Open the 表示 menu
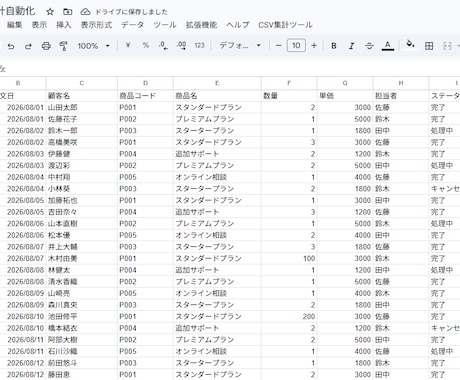The width and height of the screenshot is (460, 380). click(x=39, y=25)
